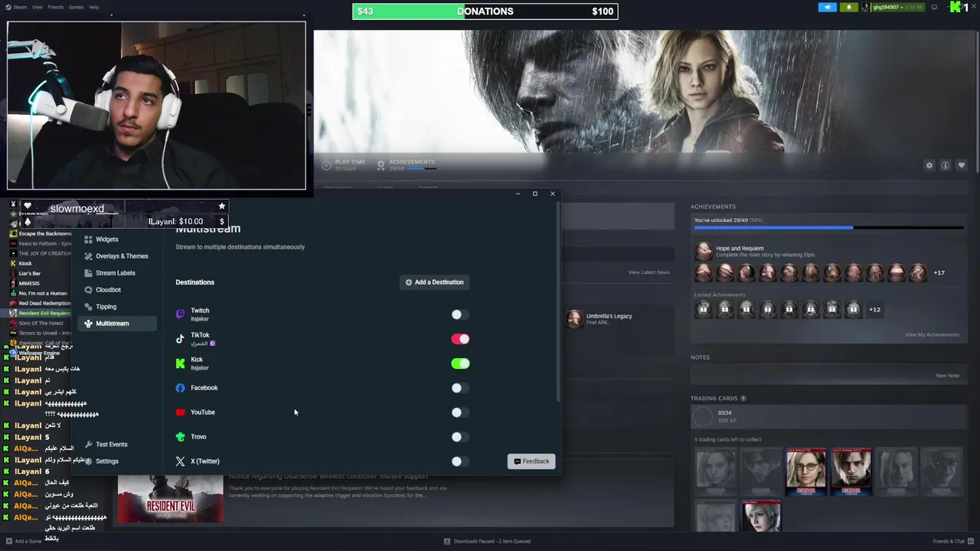Click New Note in Notes

pyautogui.click(x=947, y=376)
